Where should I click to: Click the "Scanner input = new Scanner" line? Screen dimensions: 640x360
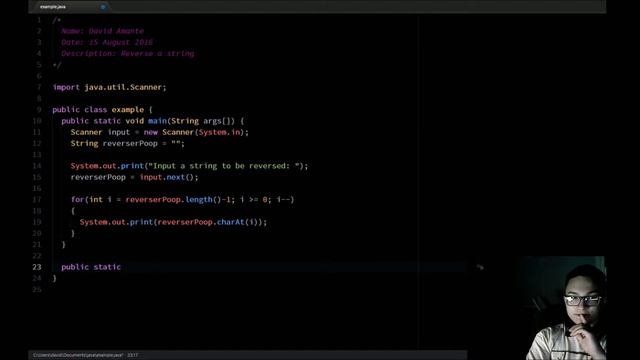pyautogui.click(x=160, y=132)
